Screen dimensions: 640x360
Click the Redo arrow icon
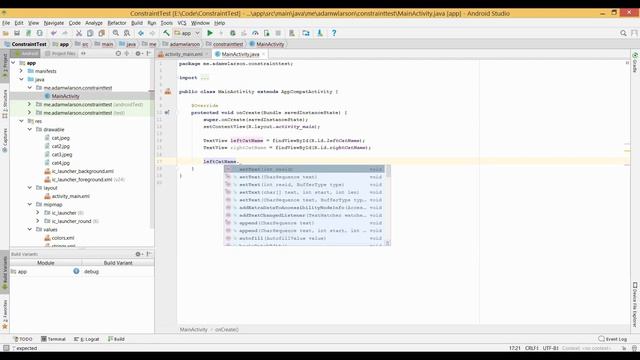(x=64, y=33)
